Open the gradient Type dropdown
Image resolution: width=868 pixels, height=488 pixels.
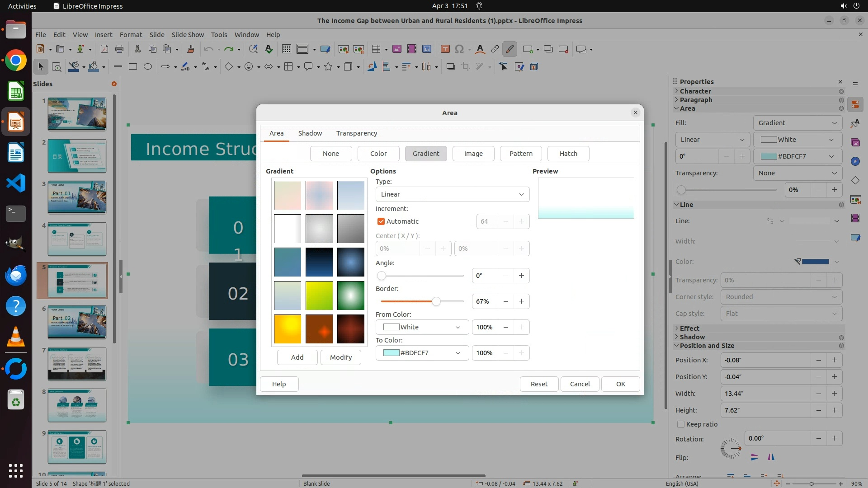coord(452,194)
